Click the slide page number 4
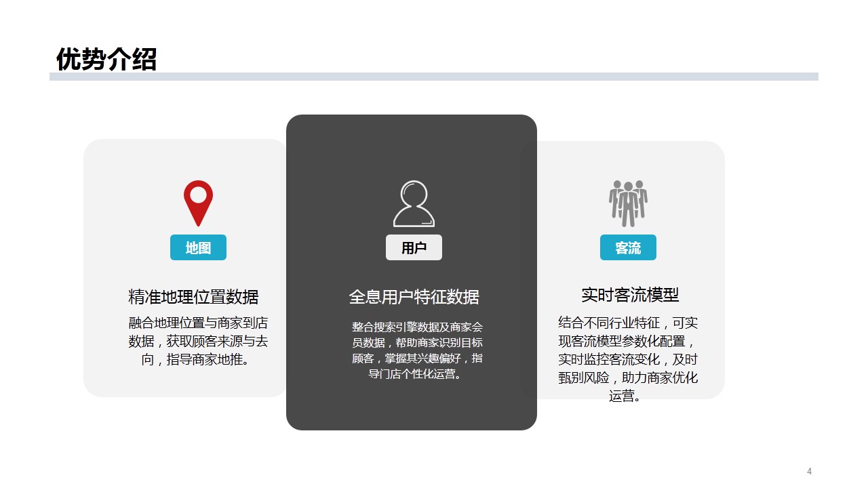The height and width of the screenshot is (488, 868). click(809, 471)
